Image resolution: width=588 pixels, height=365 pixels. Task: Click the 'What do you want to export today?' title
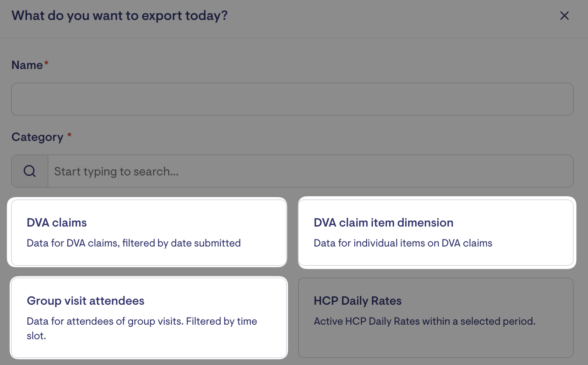point(120,16)
